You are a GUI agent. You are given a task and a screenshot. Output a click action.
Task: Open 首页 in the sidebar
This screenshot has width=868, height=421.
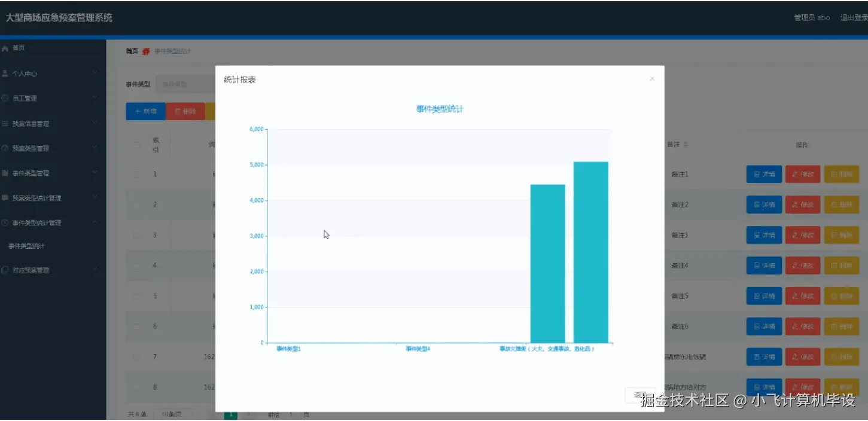(x=19, y=48)
